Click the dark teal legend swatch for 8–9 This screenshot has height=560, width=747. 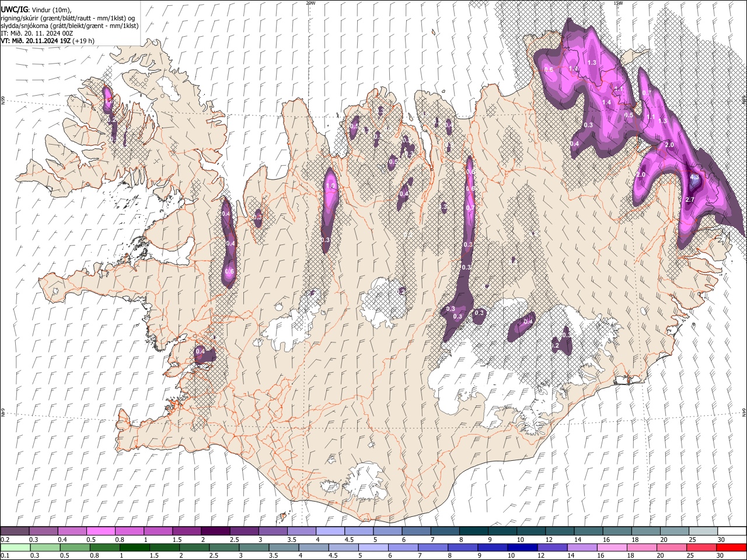pos(474,531)
